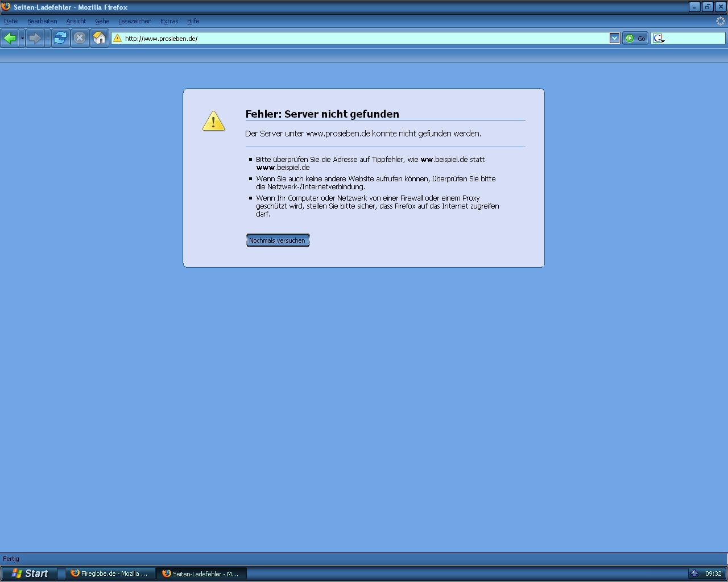Screen dimensions: 728x582
Task: Open the back history dropdown arrow
Action: pos(22,38)
